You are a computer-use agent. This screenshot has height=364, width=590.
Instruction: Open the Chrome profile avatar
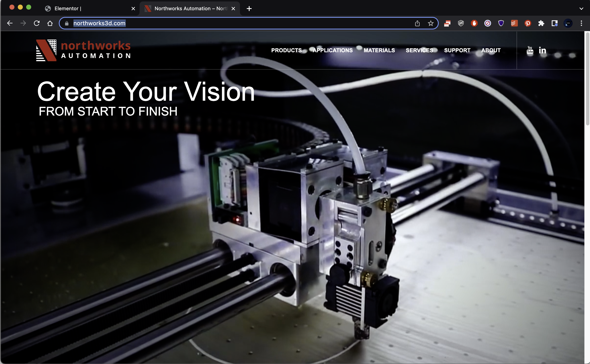click(568, 23)
